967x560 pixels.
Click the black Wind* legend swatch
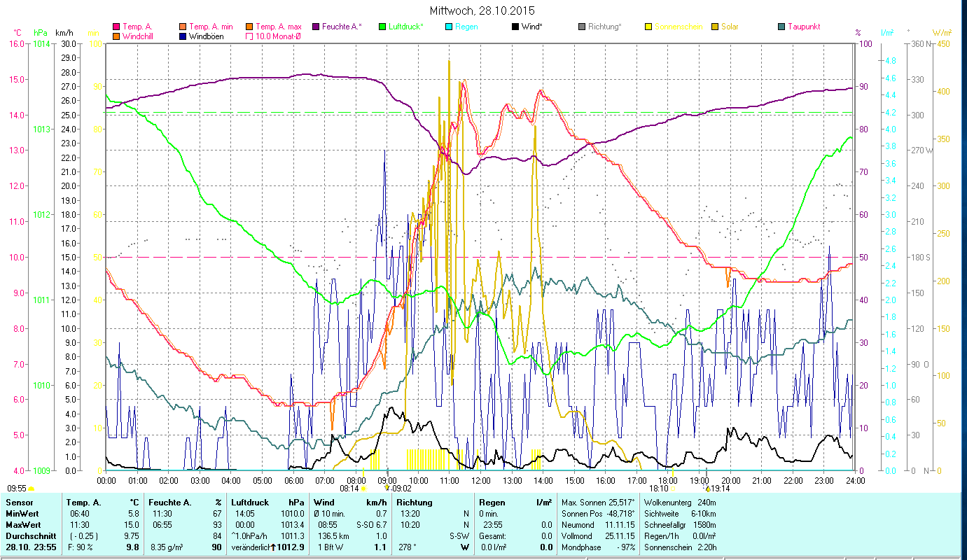coord(515,27)
